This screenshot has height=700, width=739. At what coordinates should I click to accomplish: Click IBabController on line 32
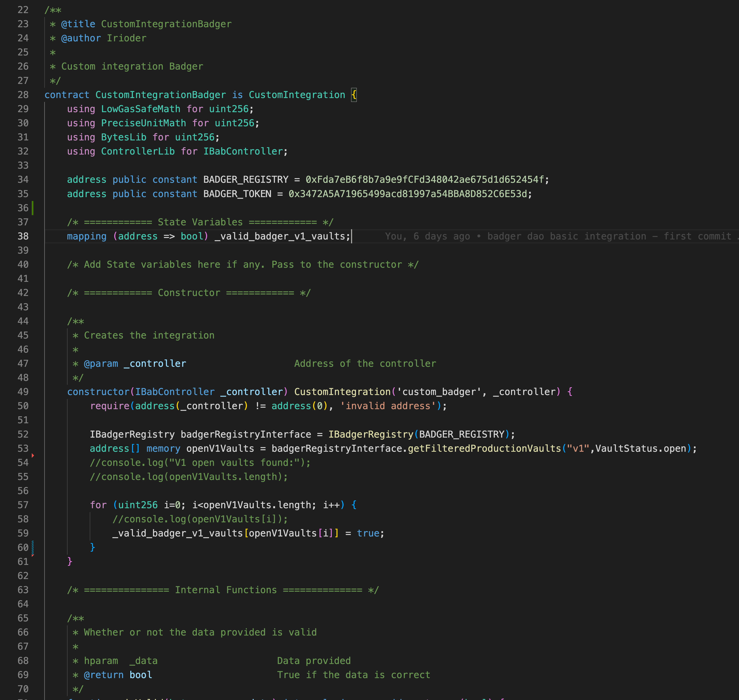243,151
